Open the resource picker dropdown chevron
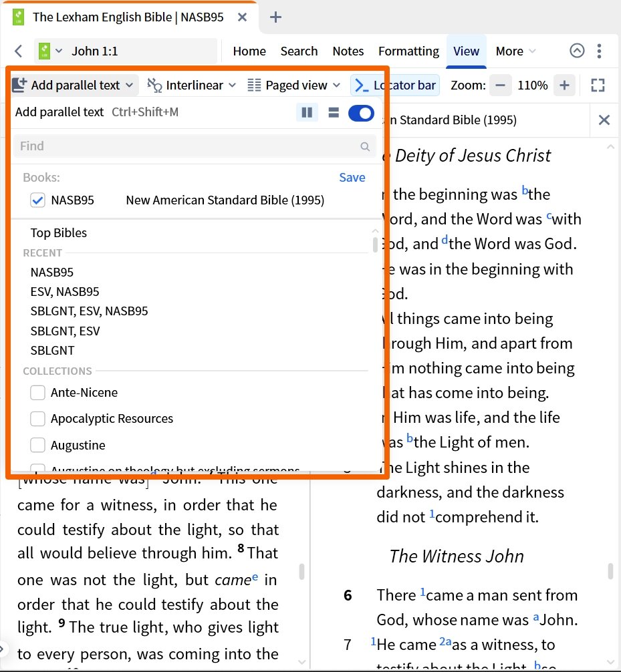621x672 pixels. pos(59,51)
